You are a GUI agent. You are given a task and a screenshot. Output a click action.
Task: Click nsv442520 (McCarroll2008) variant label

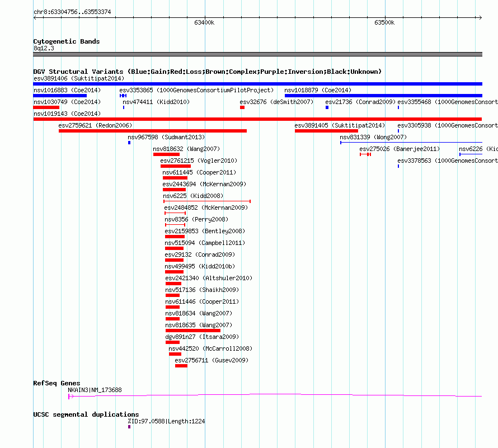pos(210,348)
